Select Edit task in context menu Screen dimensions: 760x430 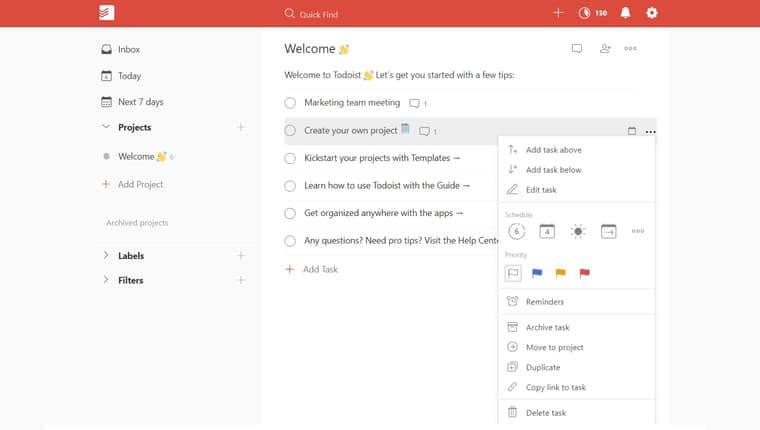[x=577, y=190]
